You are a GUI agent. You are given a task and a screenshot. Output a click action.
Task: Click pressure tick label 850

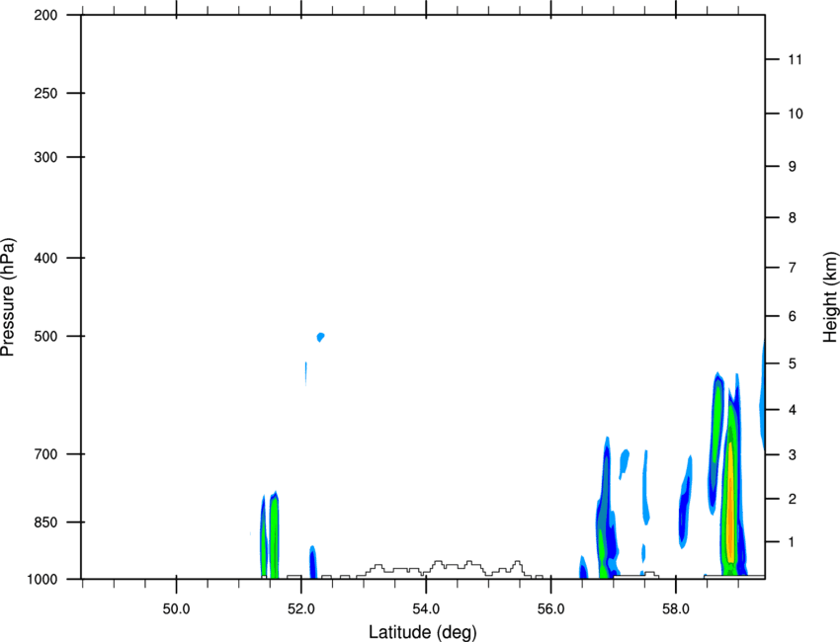pyautogui.click(x=45, y=522)
